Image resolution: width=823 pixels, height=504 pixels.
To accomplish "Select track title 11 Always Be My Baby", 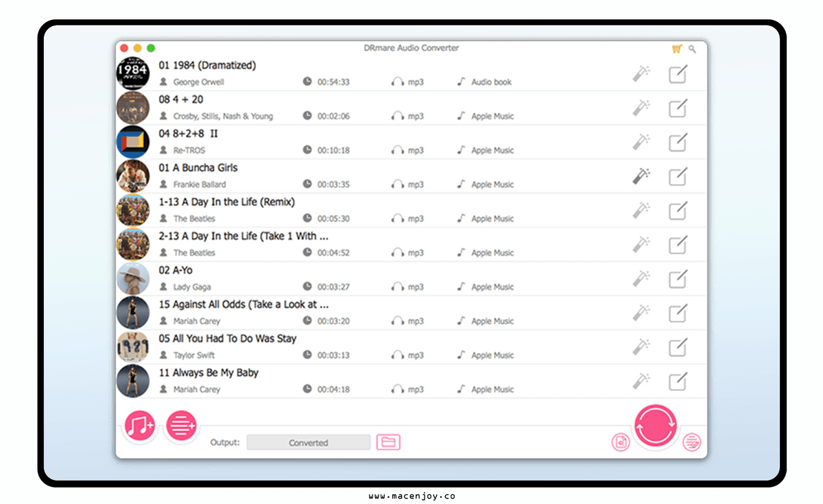I will click(208, 373).
